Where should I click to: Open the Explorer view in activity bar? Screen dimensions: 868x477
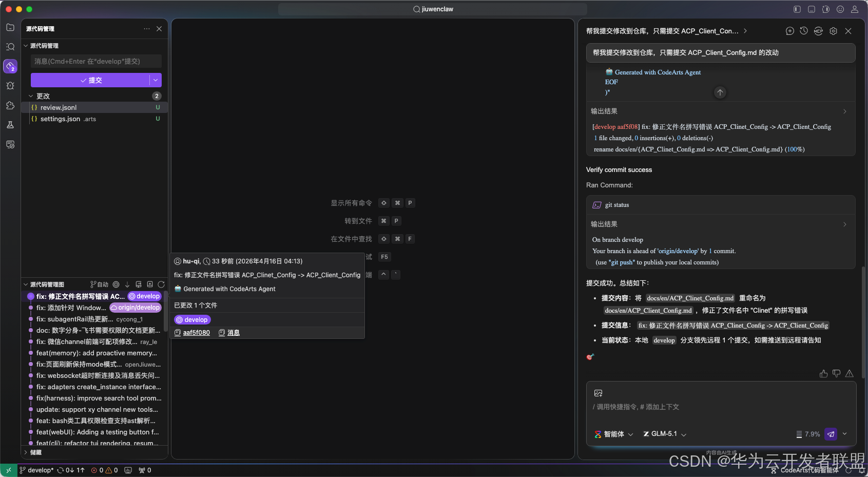[10, 27]
